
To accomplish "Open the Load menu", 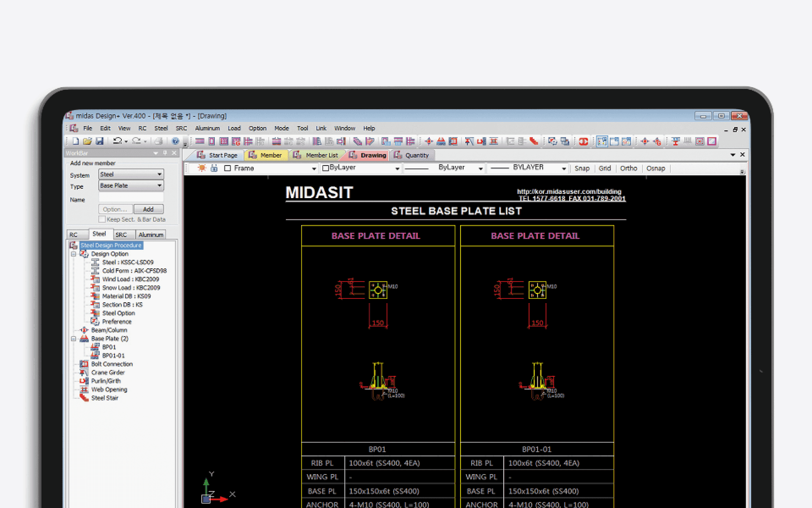I will 234,128.
